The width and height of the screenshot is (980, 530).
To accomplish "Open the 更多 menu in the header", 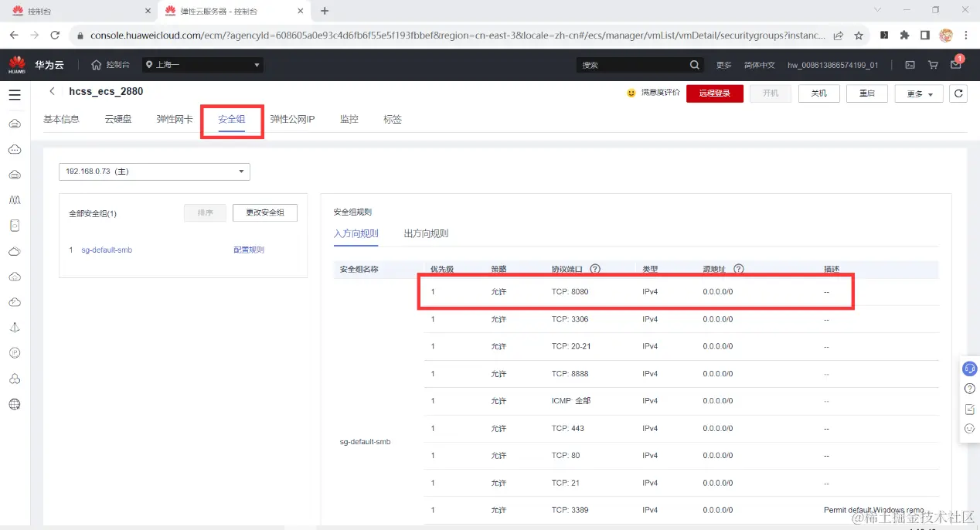I will (x=723, y=65).
